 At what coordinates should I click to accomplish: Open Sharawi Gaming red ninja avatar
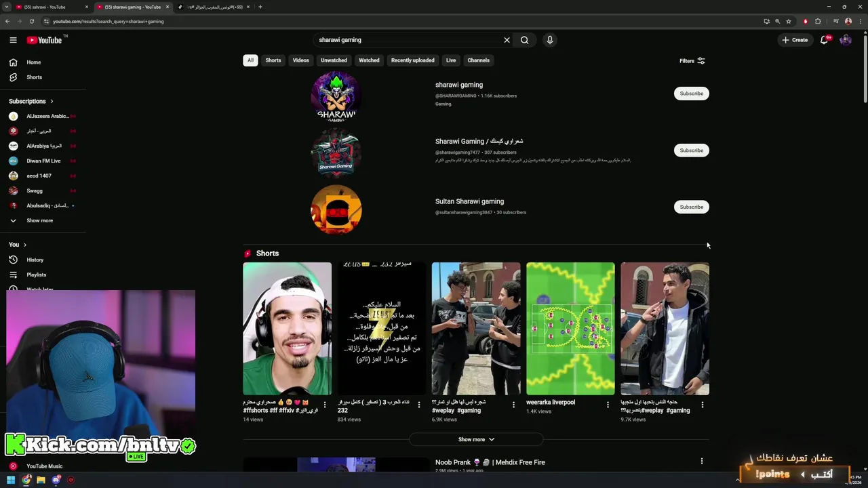coord(336,152)
